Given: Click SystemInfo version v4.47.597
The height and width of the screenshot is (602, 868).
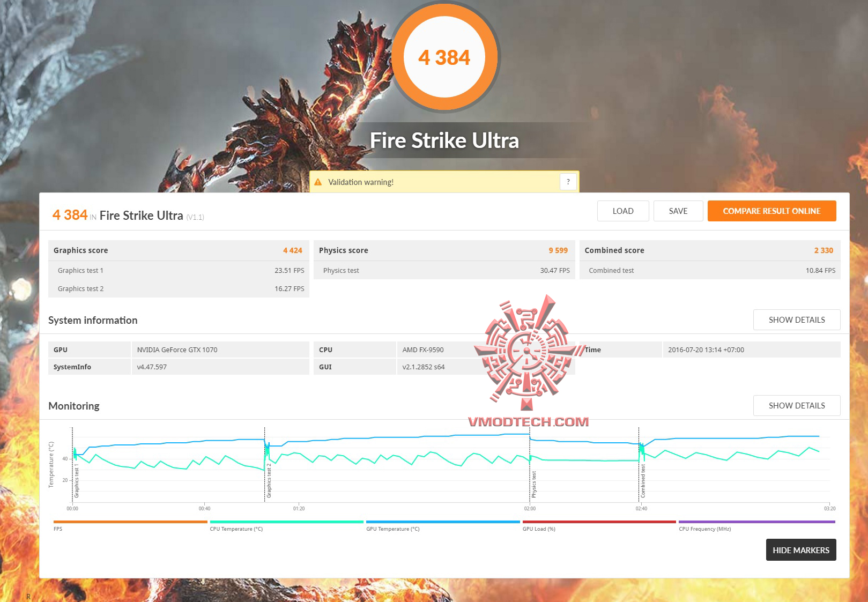Looking at the screenshot, I should (x=152, y=367).
